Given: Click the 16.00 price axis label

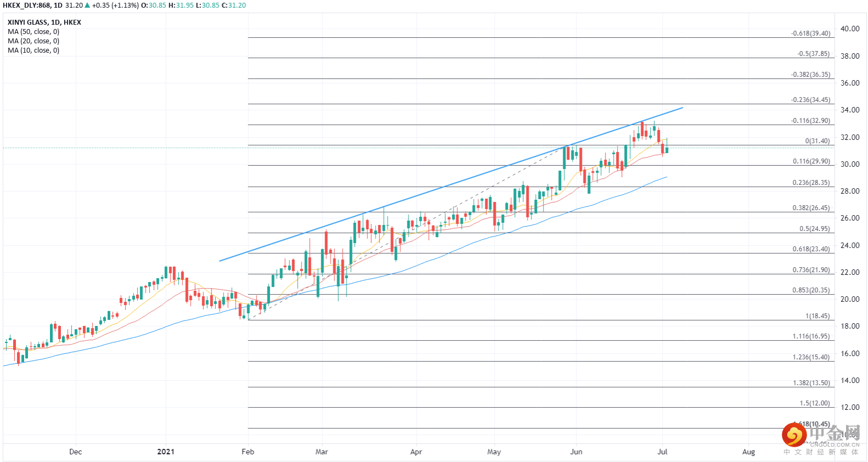Looking at the screenshot, I should [x=850, y=353].
